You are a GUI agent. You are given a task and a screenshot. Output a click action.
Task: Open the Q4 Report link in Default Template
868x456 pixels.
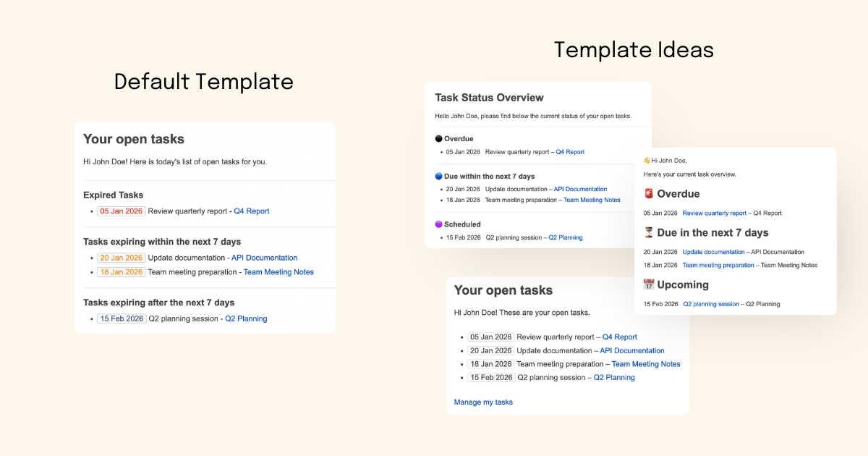(x=251, y=211)
